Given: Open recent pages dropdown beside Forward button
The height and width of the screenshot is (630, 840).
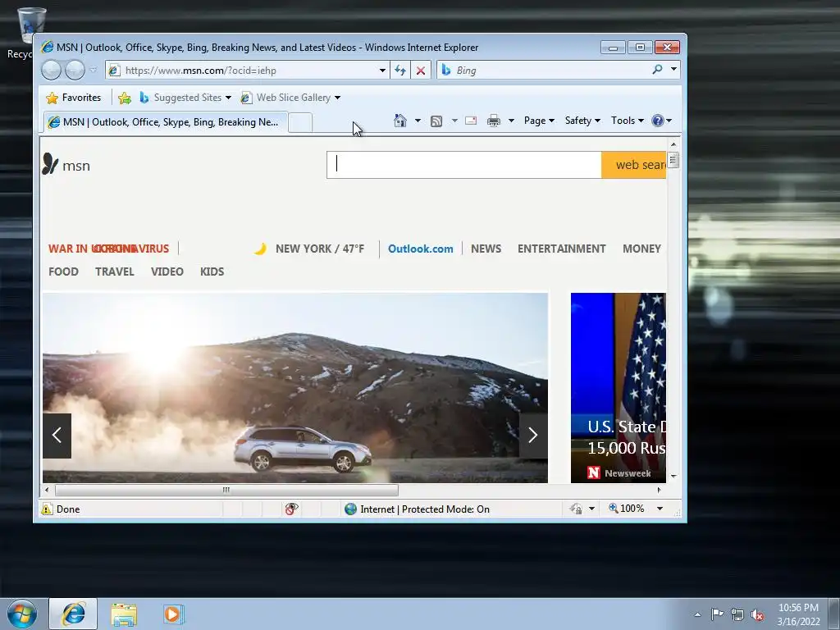Looking at the screenshot, I should [x=94, y=71].
